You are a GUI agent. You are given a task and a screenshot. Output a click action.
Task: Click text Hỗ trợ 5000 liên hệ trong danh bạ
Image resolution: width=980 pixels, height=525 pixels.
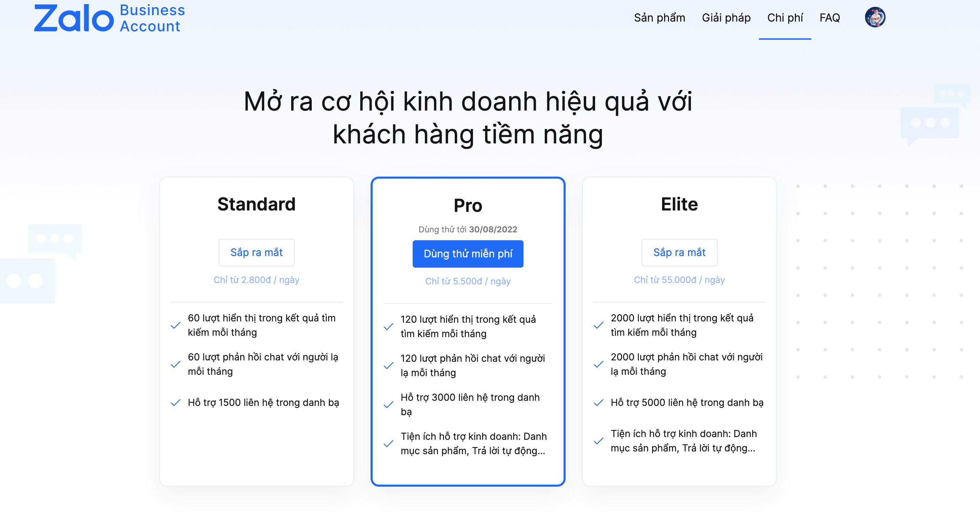tap(687, 403)
